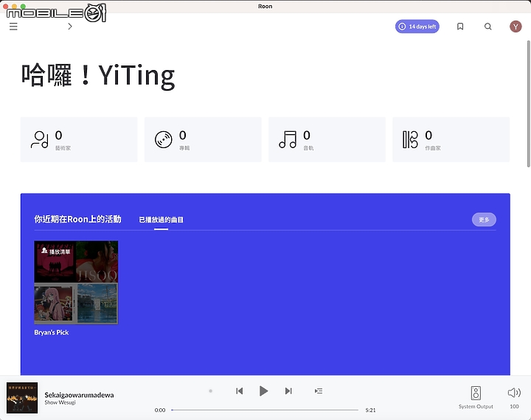531x420 pixels.
Task: Click the 你近期在Roon上的活動 heading
Action: pyautogui.click(x=77, y=220)
